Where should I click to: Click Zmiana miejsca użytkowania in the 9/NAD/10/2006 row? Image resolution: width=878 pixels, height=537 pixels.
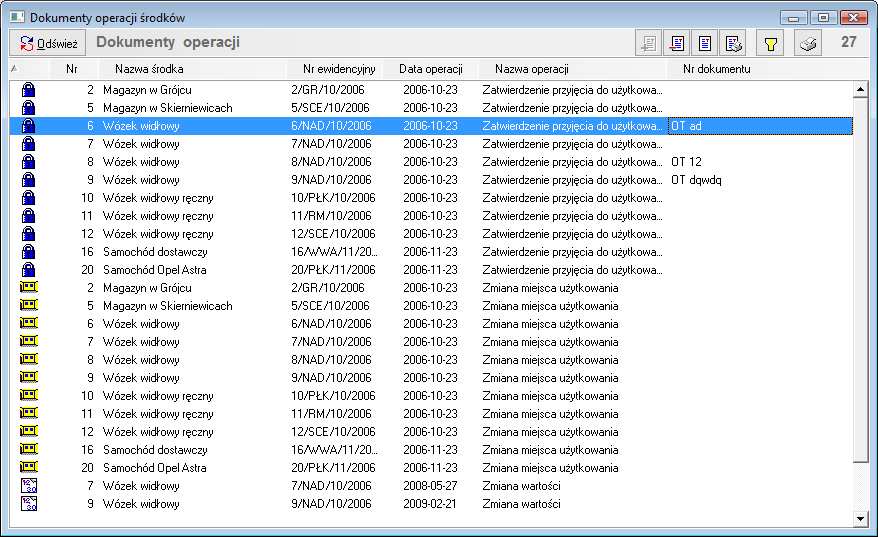550,377
